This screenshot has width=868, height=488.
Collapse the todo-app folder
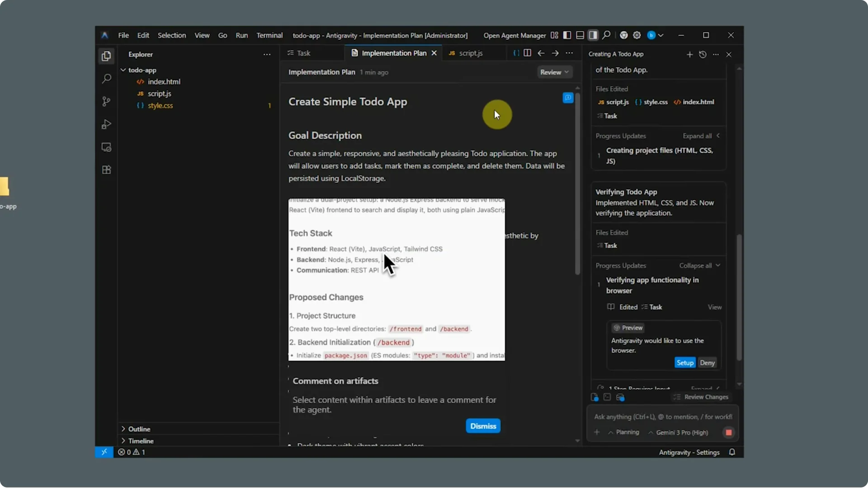pos(142,70)
